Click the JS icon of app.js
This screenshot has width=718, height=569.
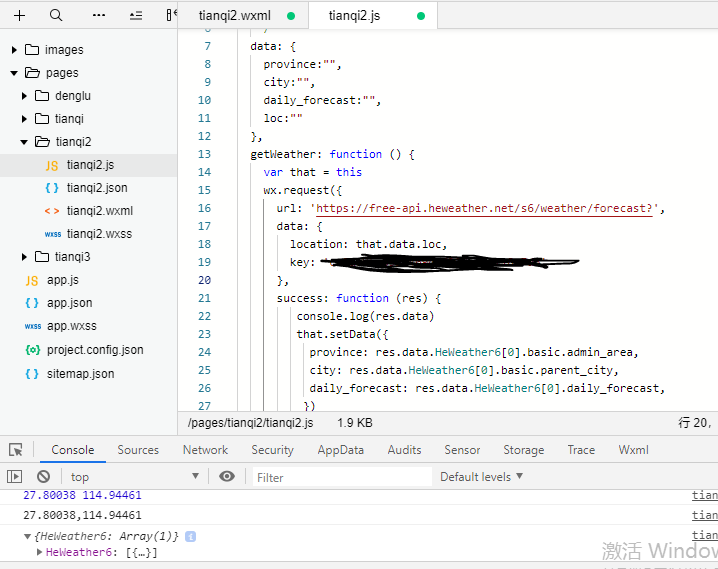coord(32,280)
